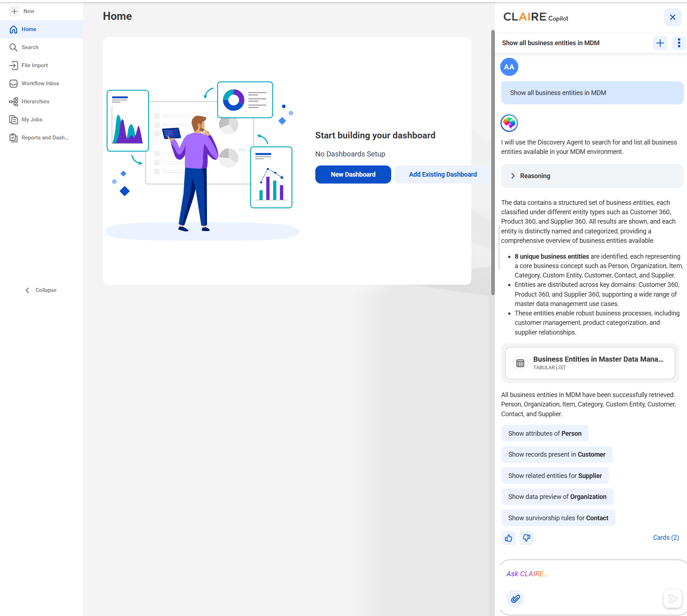Attach a file with paperclip icon

click(515, 599)
